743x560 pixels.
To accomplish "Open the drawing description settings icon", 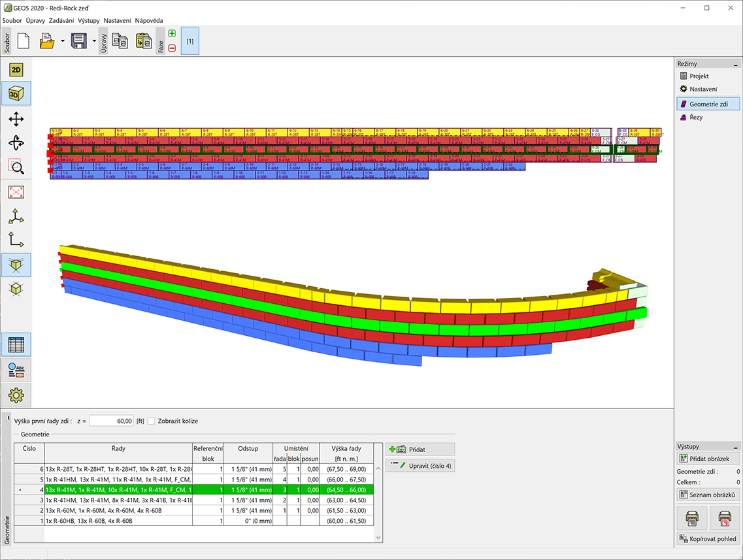I will pyautogui.click(x=16, y=370).
